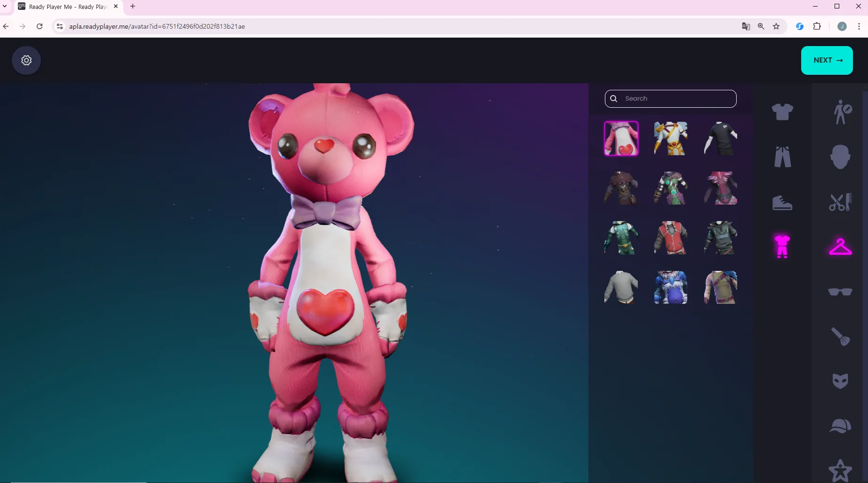Select the full-body outfit subcategory
Viewport: 868px width, 483px height.
(x=782, y=246)
